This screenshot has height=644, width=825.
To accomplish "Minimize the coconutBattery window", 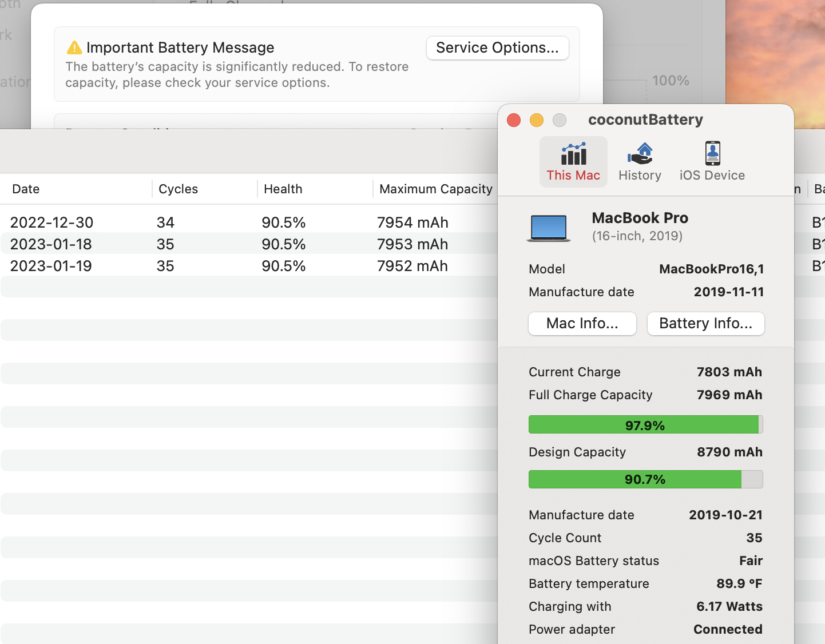I will point(537,120).
